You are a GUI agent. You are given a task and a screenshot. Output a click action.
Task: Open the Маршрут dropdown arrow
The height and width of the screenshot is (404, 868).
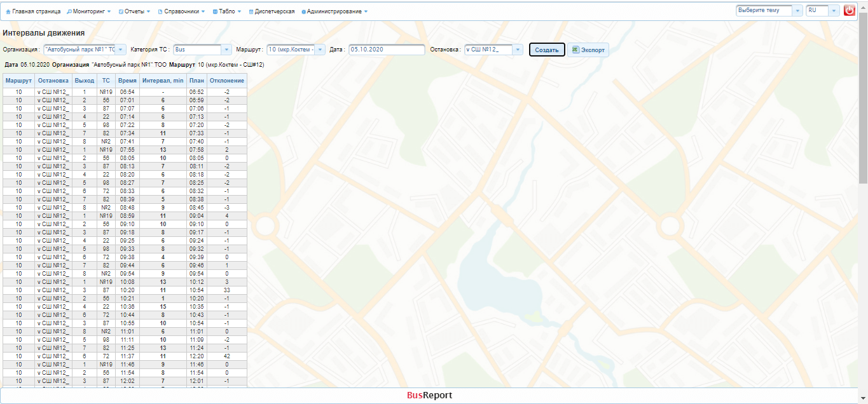[x=320, y=50]
